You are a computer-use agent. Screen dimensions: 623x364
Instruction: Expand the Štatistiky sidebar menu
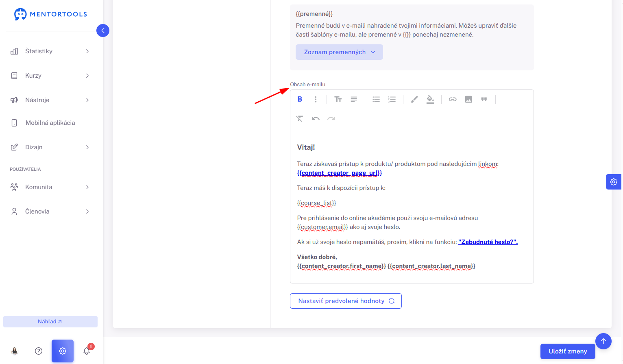click(50, 51)
